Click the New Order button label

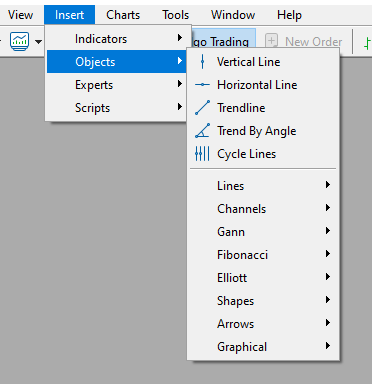pyautogui.click(x=314, y=42)
